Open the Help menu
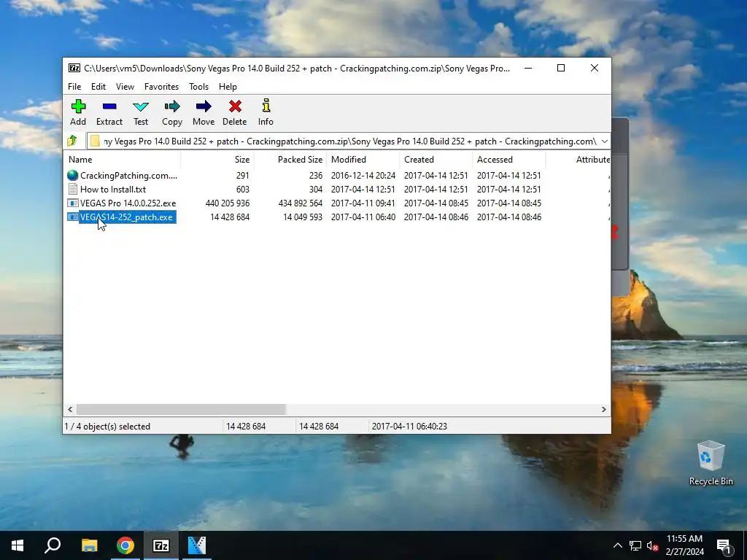This screenshot has height=560, width=747. pyautogui.click(x=228, y=87)
